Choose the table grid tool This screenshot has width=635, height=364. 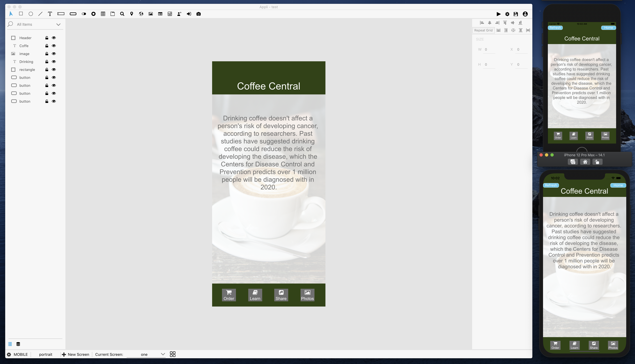pos(103,14)
